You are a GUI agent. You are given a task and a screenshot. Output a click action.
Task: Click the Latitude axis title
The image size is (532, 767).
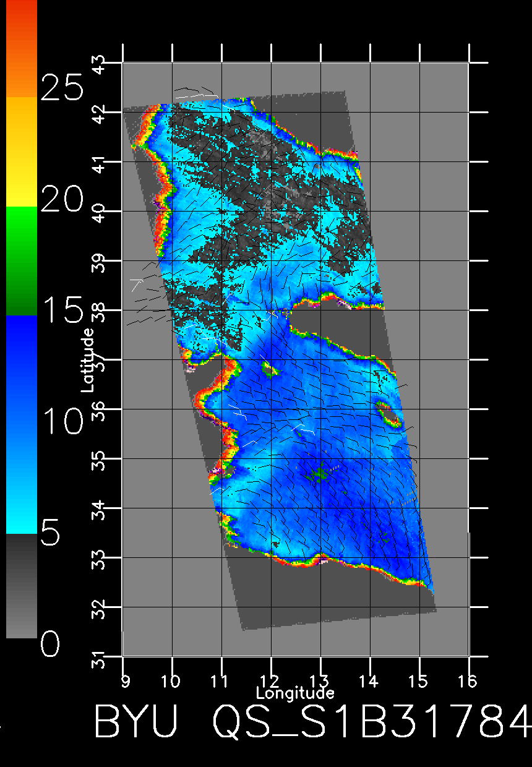[x=88, y=359]
